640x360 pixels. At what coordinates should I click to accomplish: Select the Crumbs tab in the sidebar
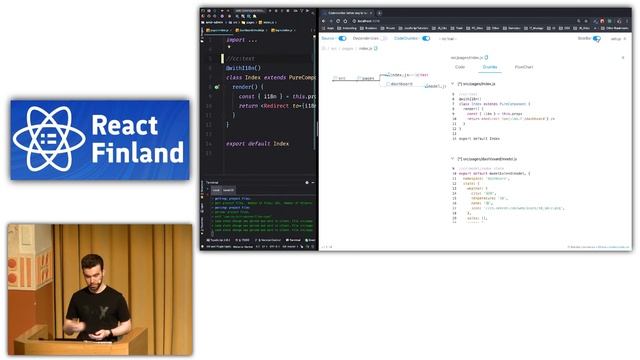[490, 67]
